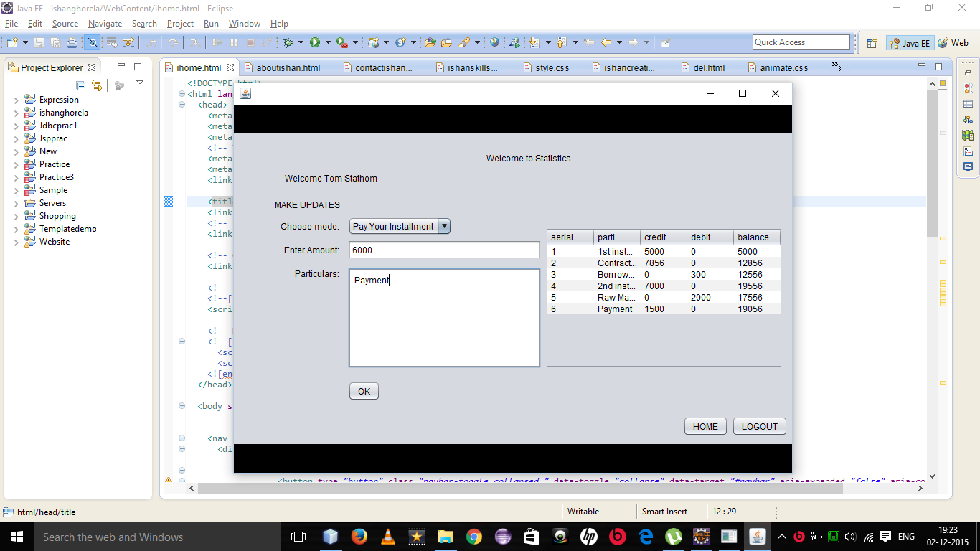Open Firefox from the taskbar
This screenshot has height=551, width=980.
tap(359, 537)
